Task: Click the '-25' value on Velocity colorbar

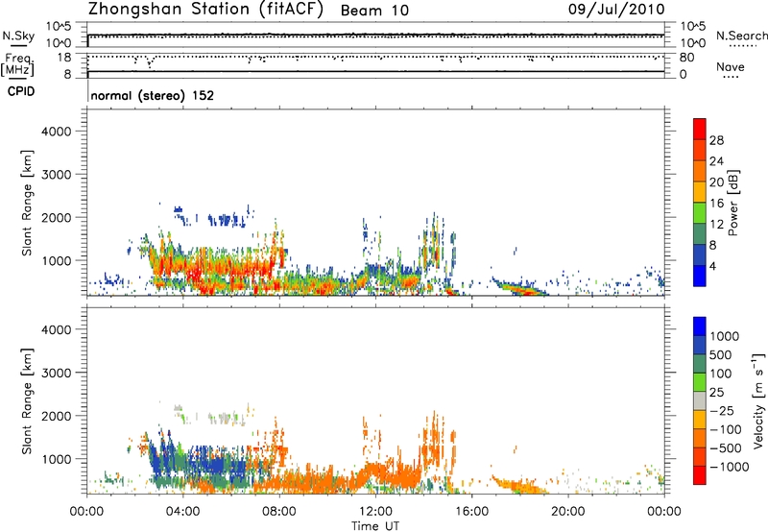Action: click(722, 410)
